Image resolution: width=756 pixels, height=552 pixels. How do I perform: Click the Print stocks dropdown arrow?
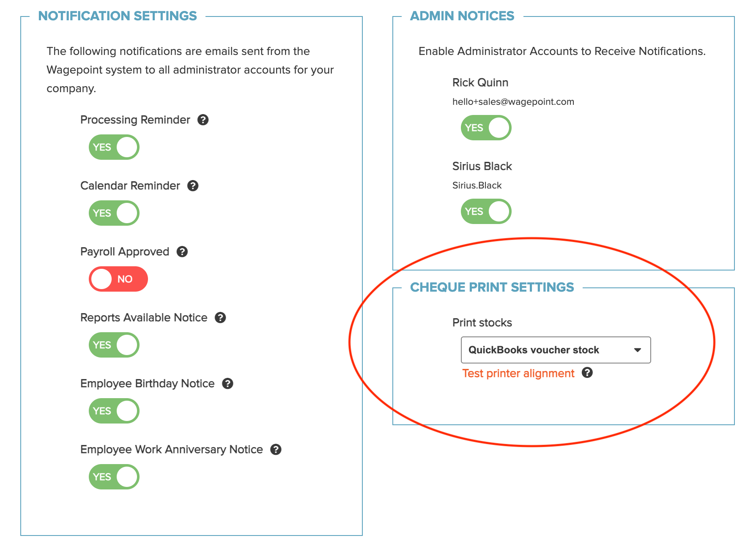click(x=638, y=350)
